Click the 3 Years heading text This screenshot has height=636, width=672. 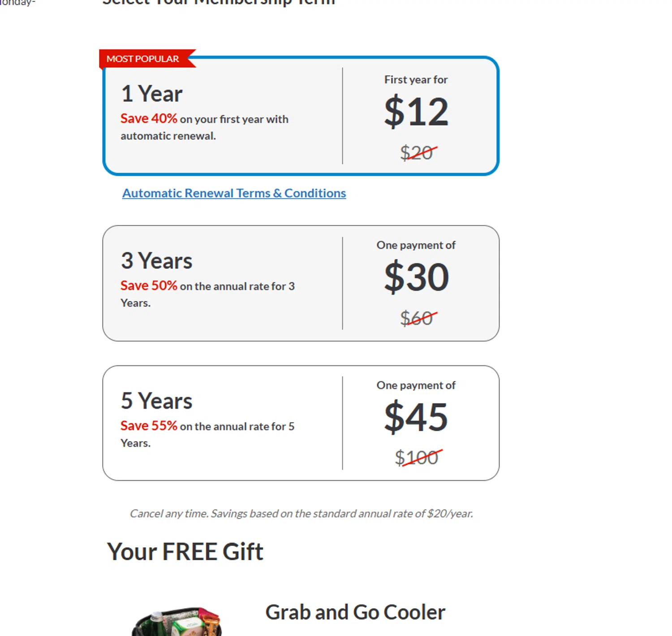pos(156,261)
